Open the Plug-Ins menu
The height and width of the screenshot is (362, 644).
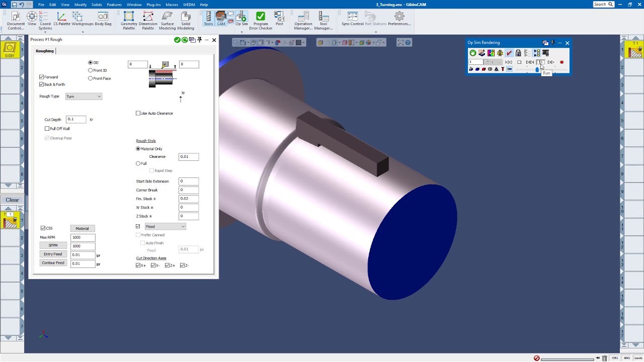tap(153, 5)
